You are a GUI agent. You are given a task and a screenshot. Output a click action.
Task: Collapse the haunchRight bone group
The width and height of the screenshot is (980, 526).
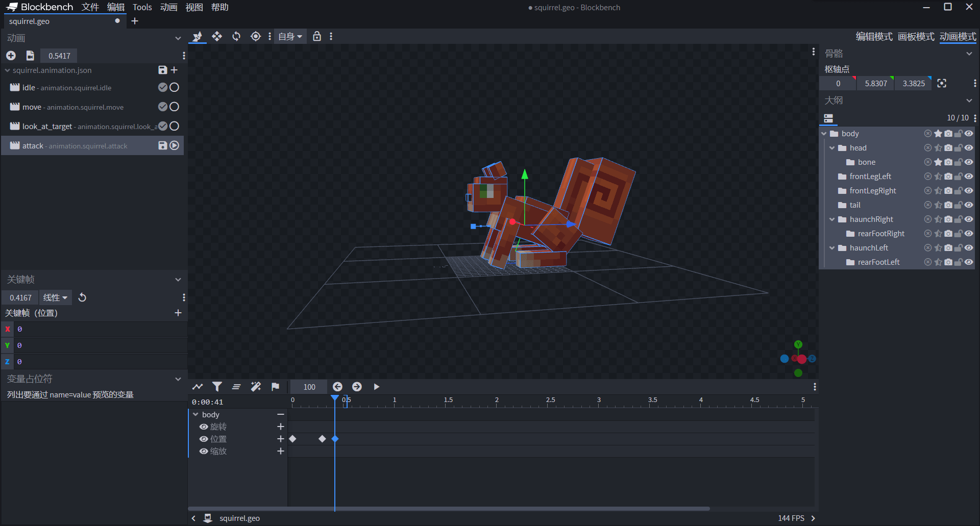tap(832, 219)
